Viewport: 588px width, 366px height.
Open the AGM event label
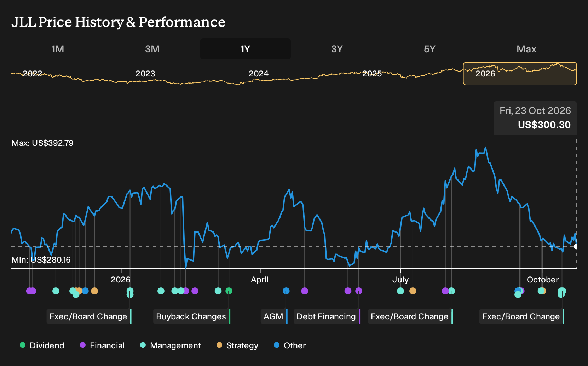274,316
